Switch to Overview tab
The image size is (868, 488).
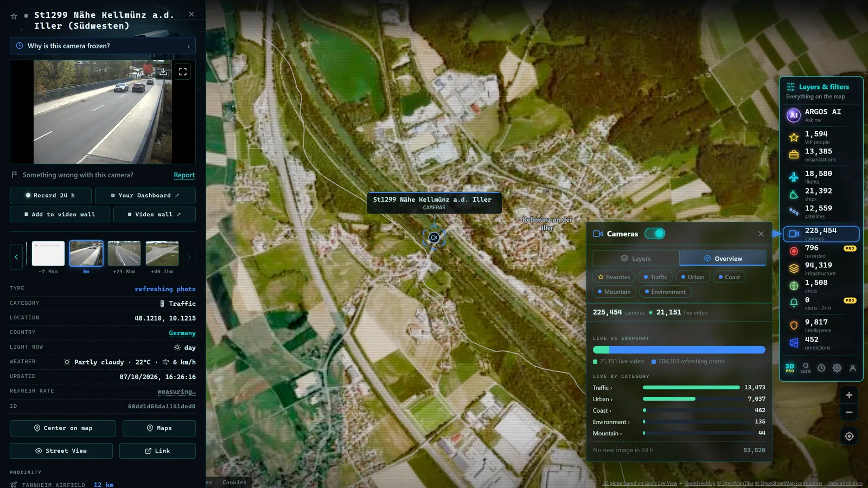click(723, 259)
